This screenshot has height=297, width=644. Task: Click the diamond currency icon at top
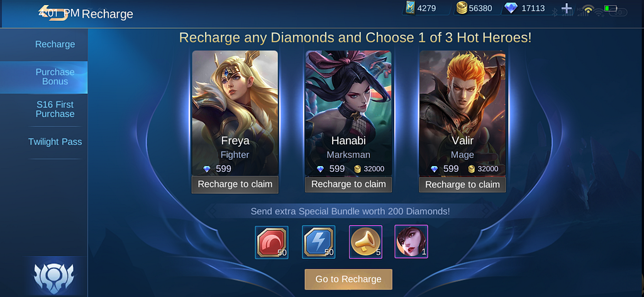[511, 8]
